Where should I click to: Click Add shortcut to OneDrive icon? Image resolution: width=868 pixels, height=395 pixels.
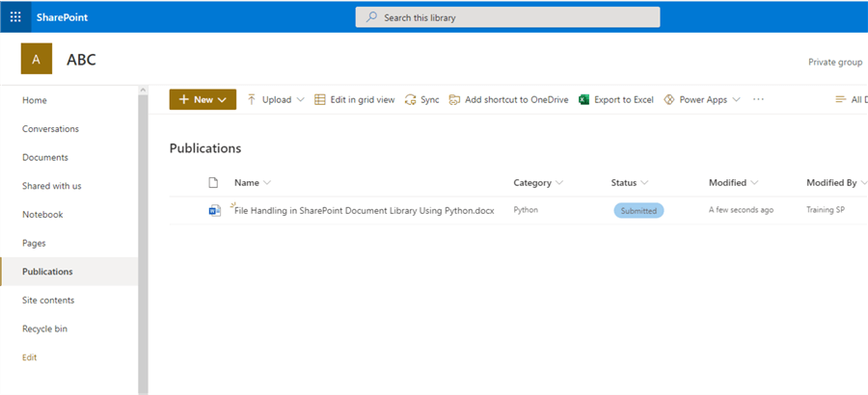click(x=454, y=99)
